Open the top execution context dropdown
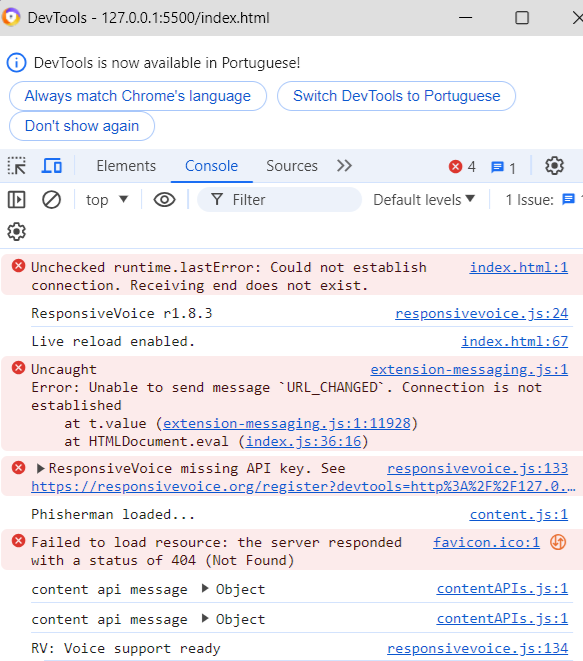Image resolution: width=583 pixels, height=661 pixels. [107, 199]
